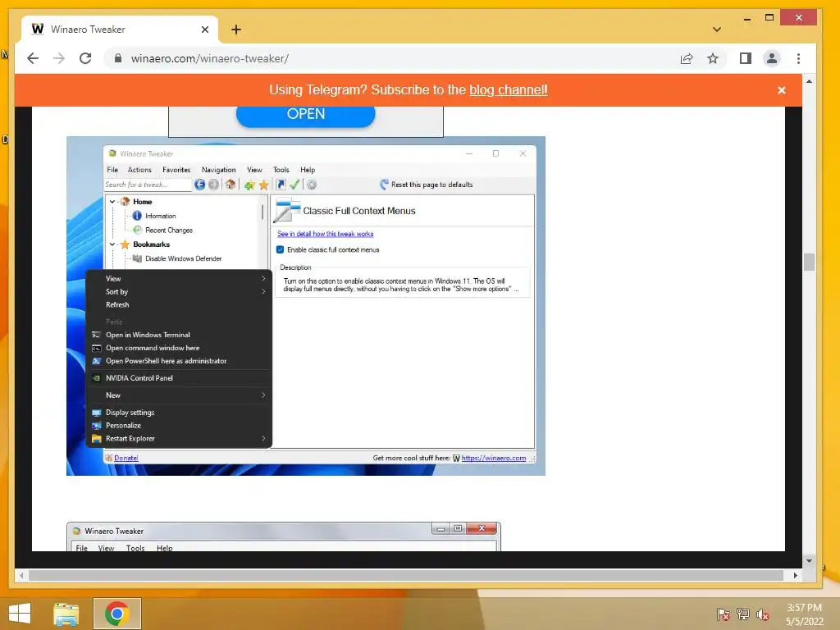This screenshot has height=630, width=840.
Task: Close the Winaero Tweaker tab
Action: tap(204, 30)
